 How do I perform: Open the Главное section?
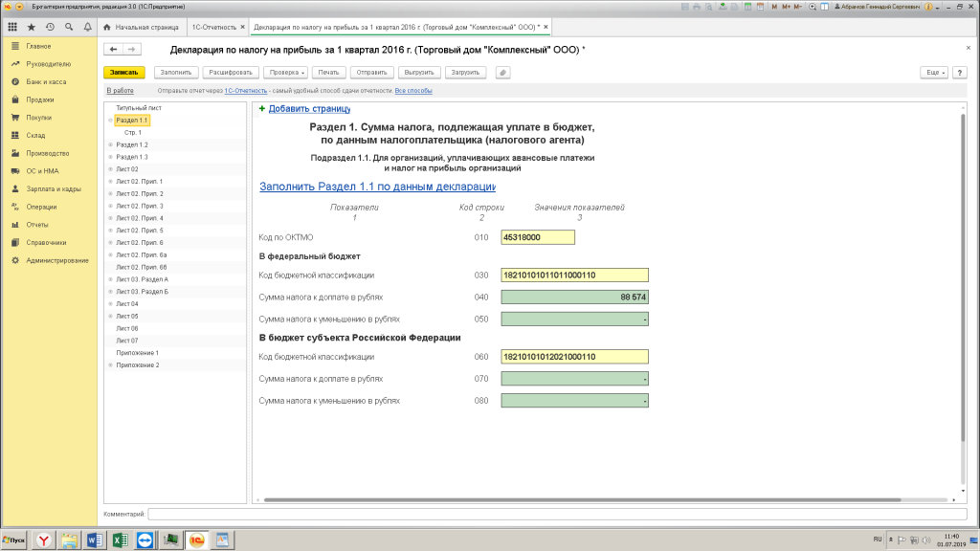pyautogui.click(x=38, y=46)
